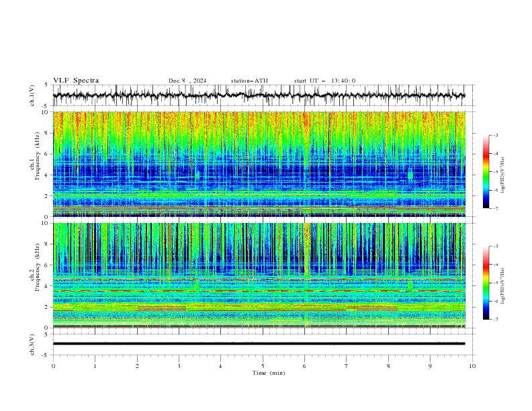The image size is (532, 411).
Task: Click the 'station=ATH' label
Action: coord(249,81)
